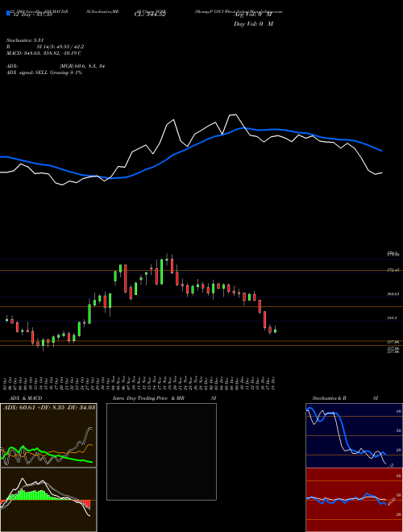Select the 'MACD: 348.68, 358.82, -10.19' line

point(42,53)
